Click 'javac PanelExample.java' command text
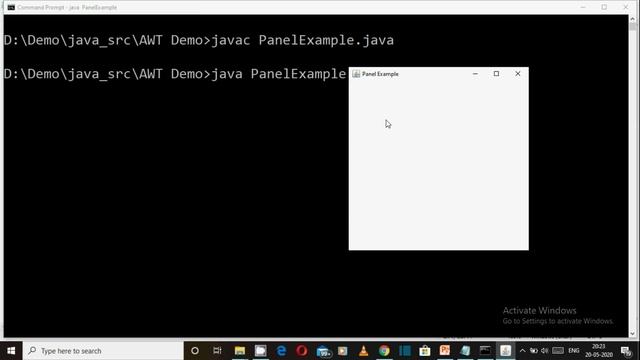The image size is (640, 360). pos(302,40)
